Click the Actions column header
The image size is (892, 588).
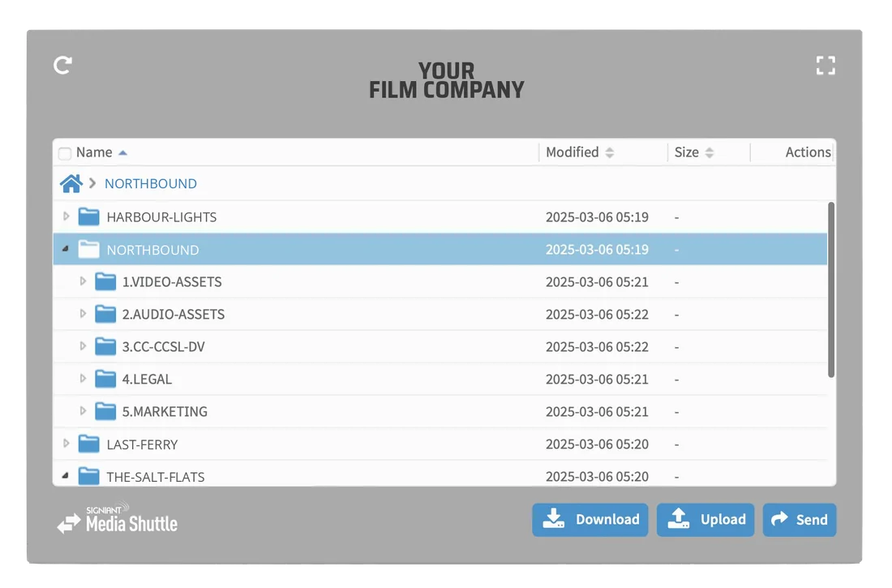coord(808,152)
